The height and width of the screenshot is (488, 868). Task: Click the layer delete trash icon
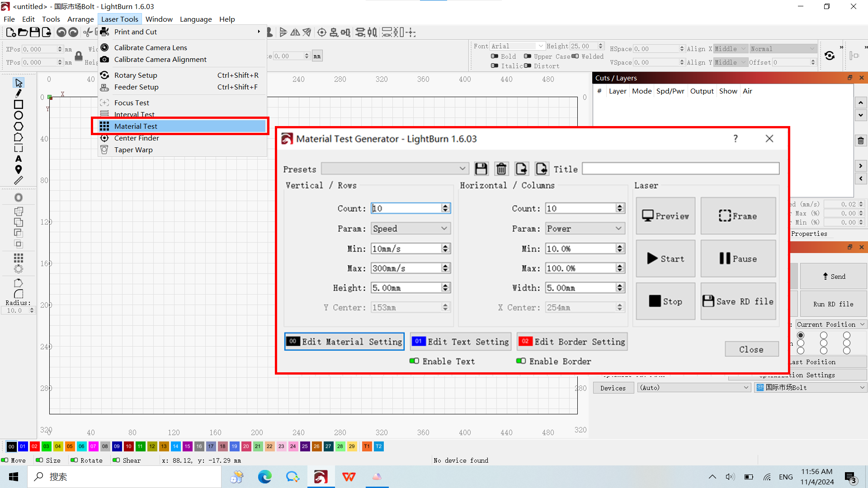[861, 141]
